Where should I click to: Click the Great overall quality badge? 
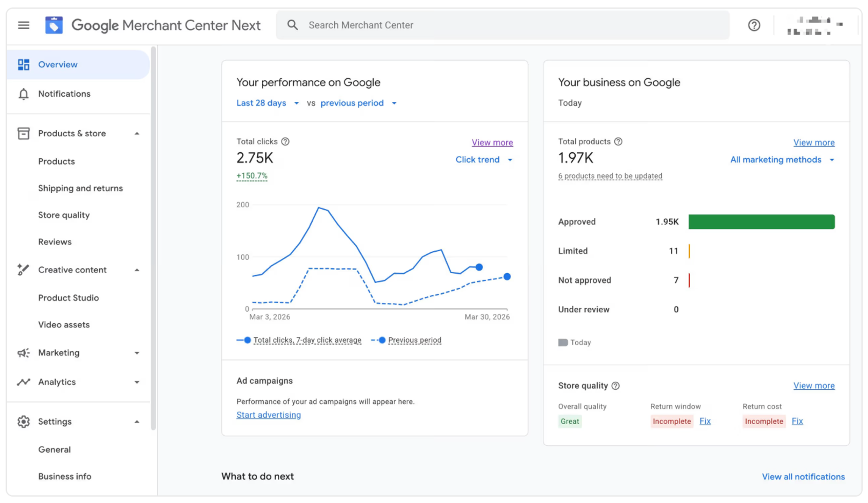coord(570,421)
